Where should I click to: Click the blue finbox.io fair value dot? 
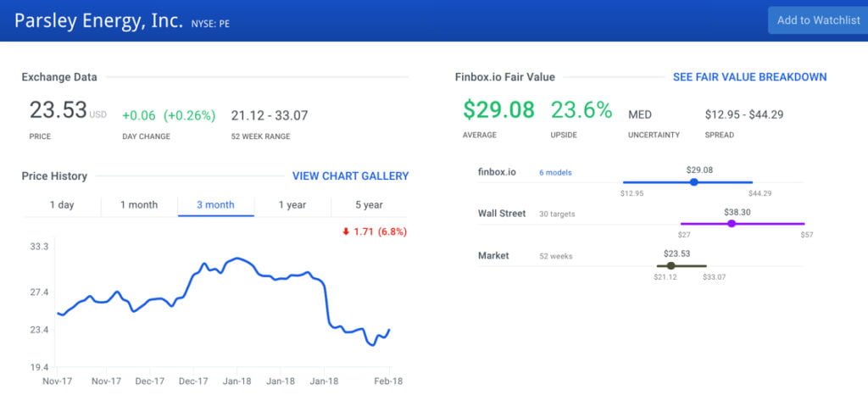pyautogui.click(x=694, y=182)
